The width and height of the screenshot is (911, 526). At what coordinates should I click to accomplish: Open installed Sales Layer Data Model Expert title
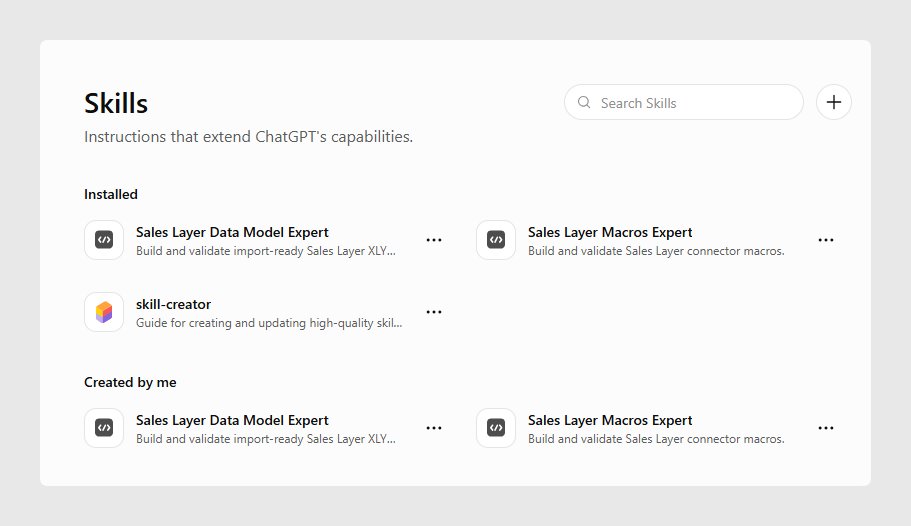pyautogui.click(x=232, y=232)
